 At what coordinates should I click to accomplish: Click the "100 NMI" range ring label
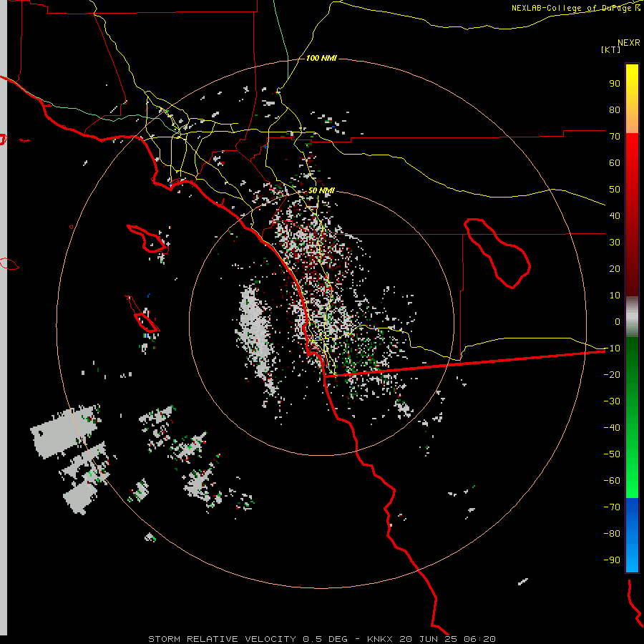coord(321,59)
